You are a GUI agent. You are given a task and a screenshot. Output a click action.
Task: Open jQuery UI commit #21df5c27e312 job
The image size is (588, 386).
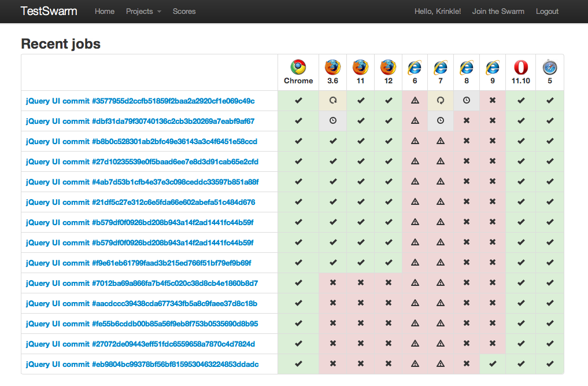140,203
